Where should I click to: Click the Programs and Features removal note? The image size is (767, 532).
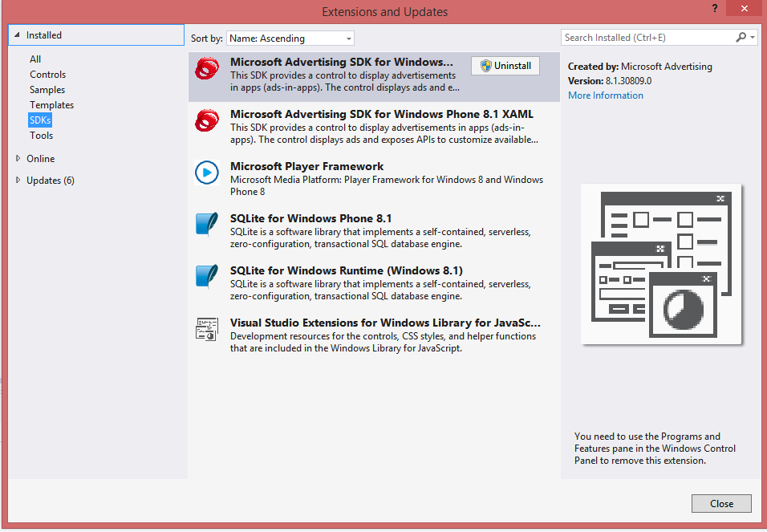(x=655, y=449)
